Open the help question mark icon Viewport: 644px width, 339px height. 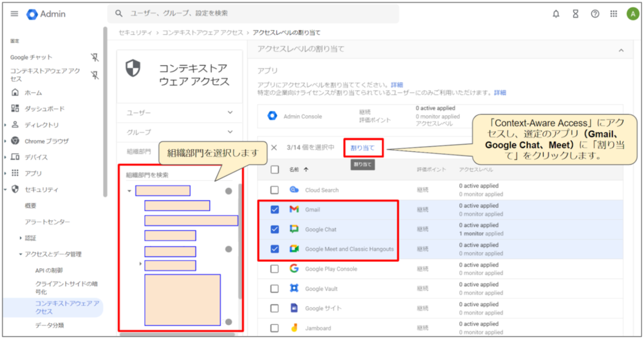click(595, 14)
